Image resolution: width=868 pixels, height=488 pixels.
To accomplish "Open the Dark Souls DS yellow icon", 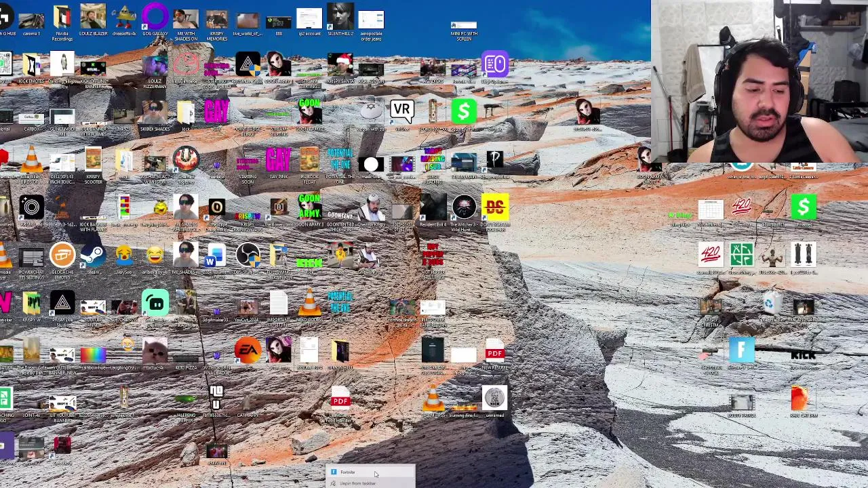I will click(494, 208).
